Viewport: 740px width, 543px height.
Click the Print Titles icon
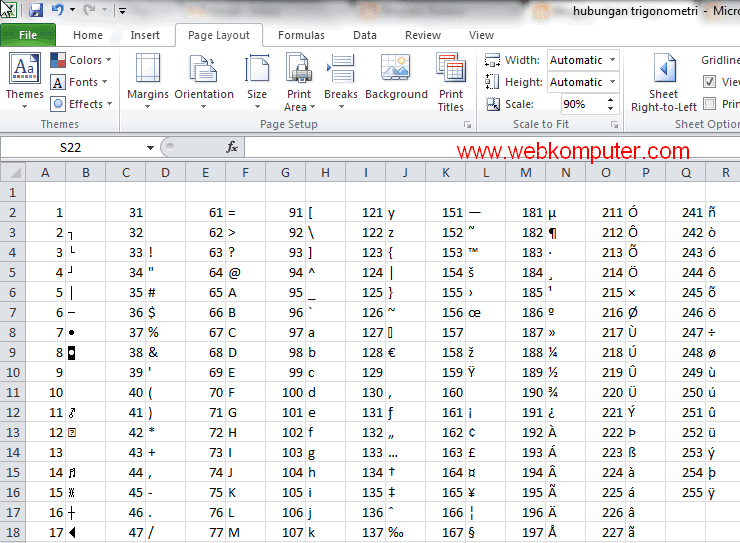coord(451,68)
